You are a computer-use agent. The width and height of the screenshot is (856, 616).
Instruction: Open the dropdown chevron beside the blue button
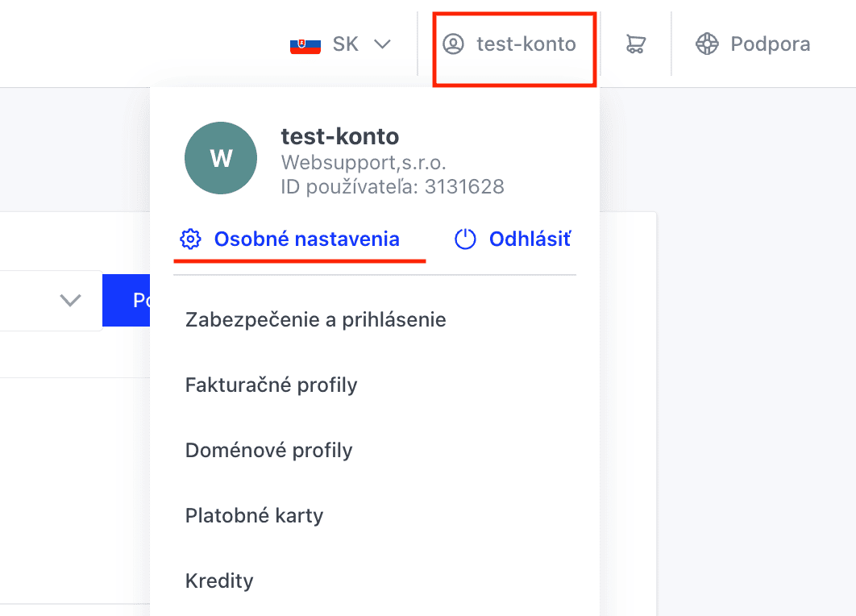coord(70,300)
